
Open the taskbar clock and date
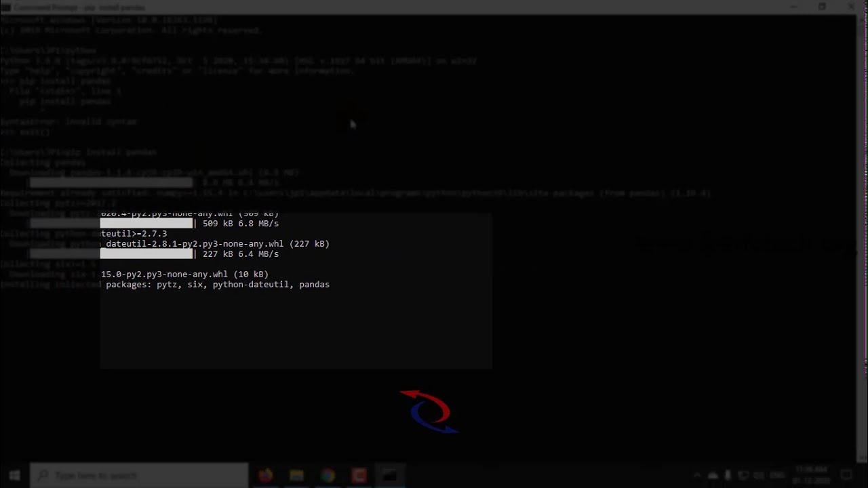812,476
